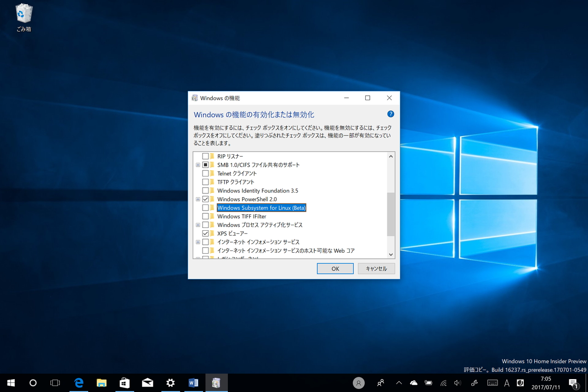Open Settings via the gear icon
The height and width of the screenshot is (392, 588).
(170, 382)
